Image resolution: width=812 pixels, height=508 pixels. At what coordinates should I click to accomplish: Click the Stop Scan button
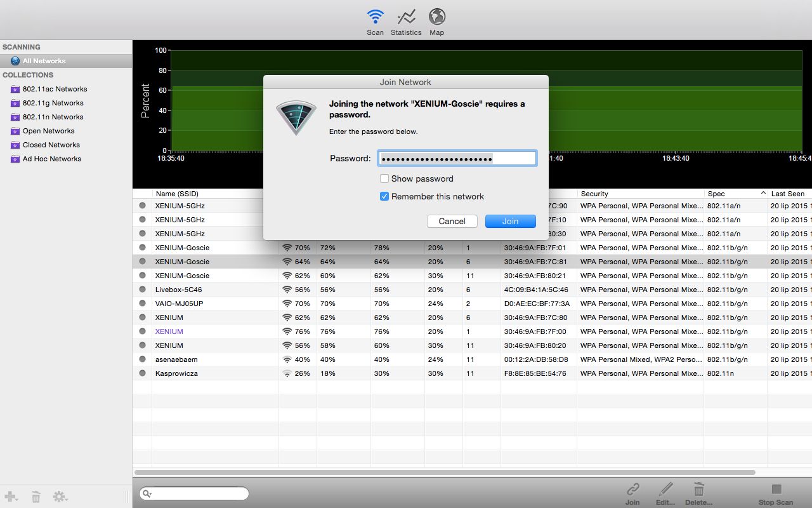(776, 494)
